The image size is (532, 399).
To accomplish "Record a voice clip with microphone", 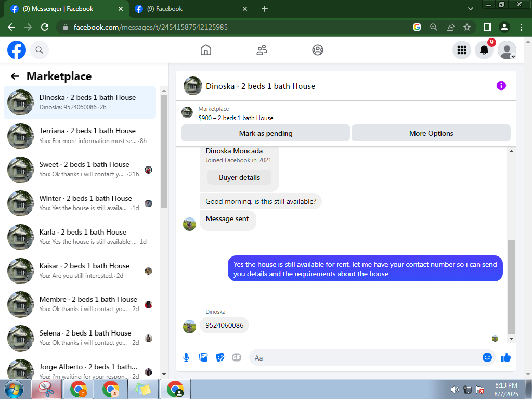I will click(186, 357).
